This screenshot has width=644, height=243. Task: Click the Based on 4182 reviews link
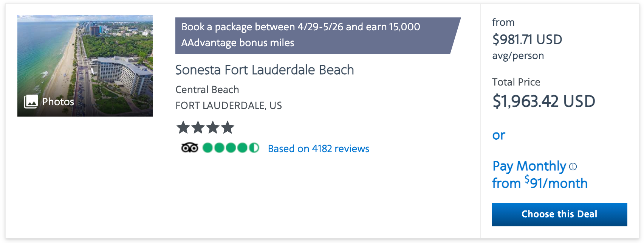pyautogui.click(x=318, y=148)
